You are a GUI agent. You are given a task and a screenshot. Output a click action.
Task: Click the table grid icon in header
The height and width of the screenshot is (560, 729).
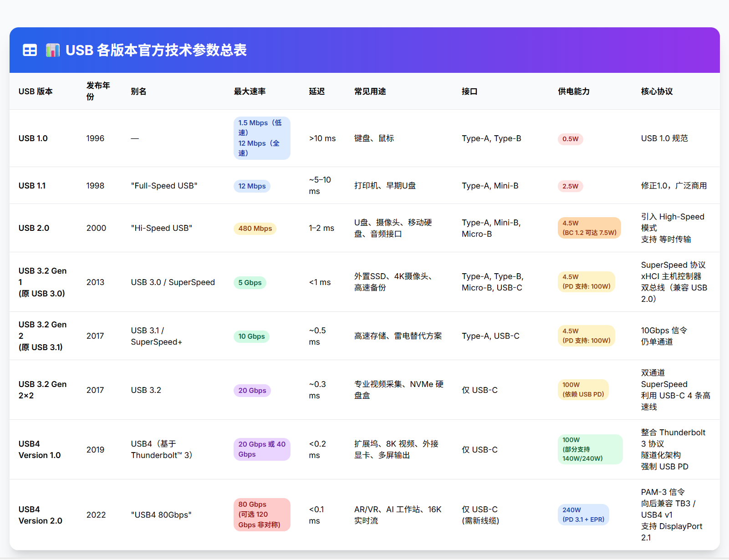coord(30,50)
